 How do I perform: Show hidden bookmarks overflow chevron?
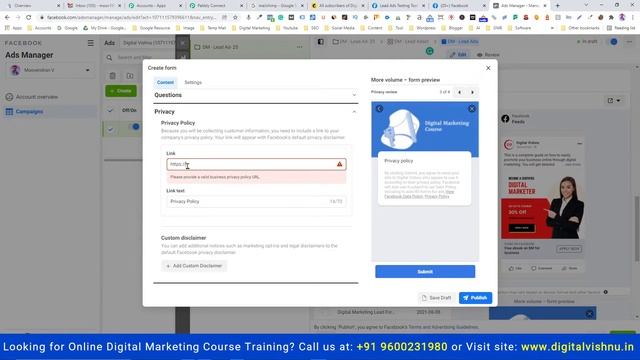coord(552,28)
